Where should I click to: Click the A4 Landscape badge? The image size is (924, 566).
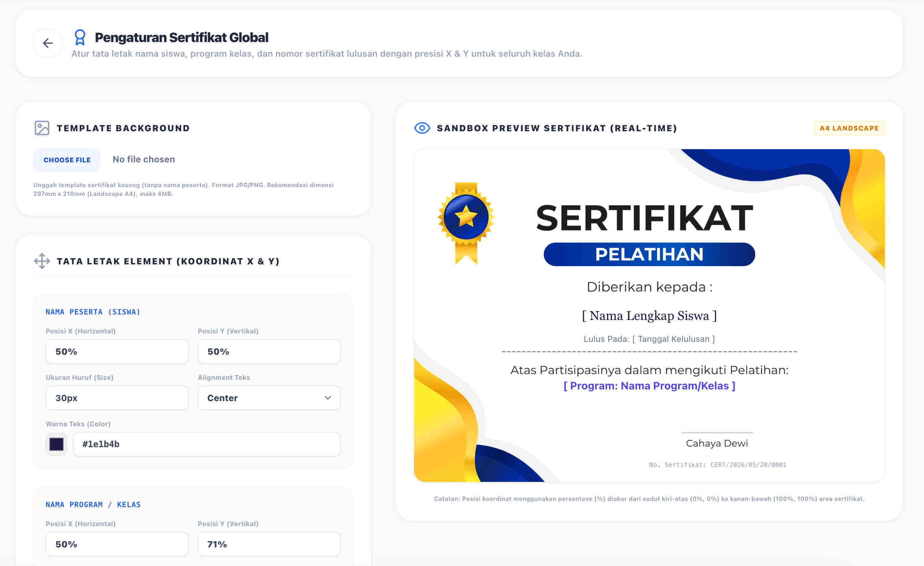point(849,128)
